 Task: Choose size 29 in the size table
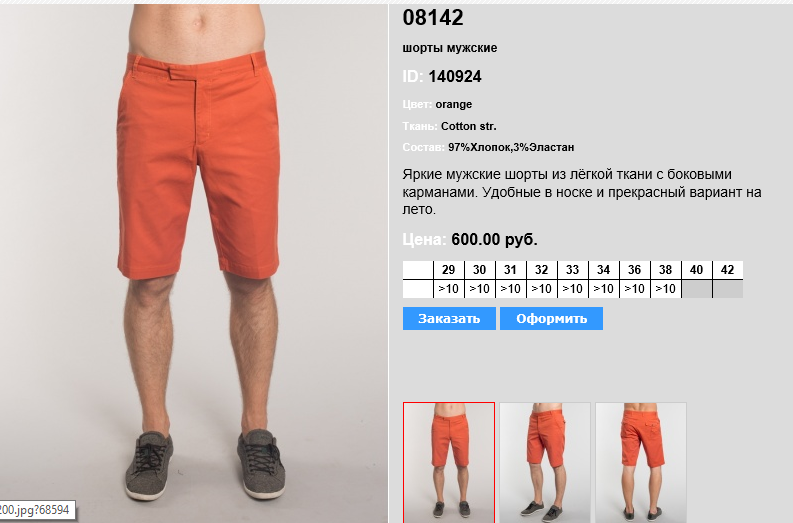click(449, 270)
